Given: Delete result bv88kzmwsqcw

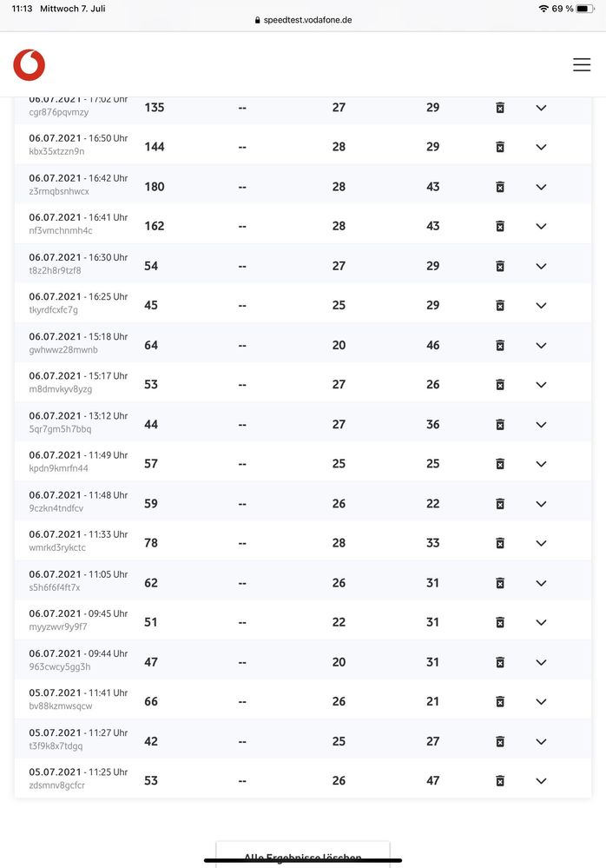Looking at the screenshot, I should [500, 701].
